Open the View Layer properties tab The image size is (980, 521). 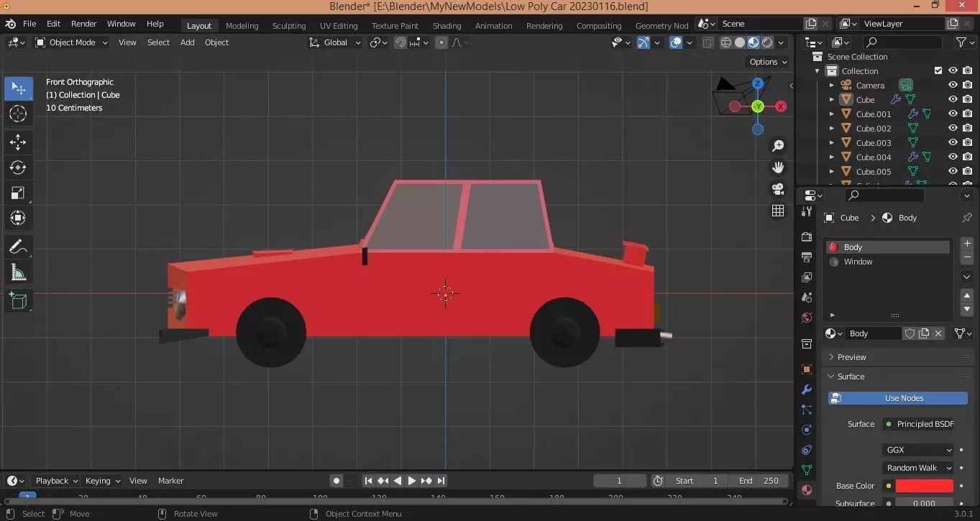point(807,277)
